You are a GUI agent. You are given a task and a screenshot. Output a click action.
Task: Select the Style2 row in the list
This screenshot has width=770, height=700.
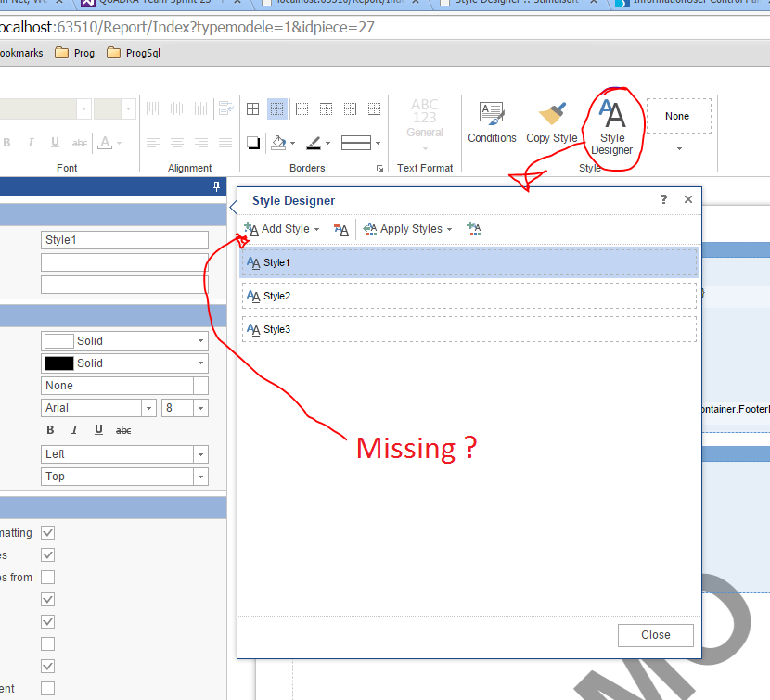coord(469,296)
